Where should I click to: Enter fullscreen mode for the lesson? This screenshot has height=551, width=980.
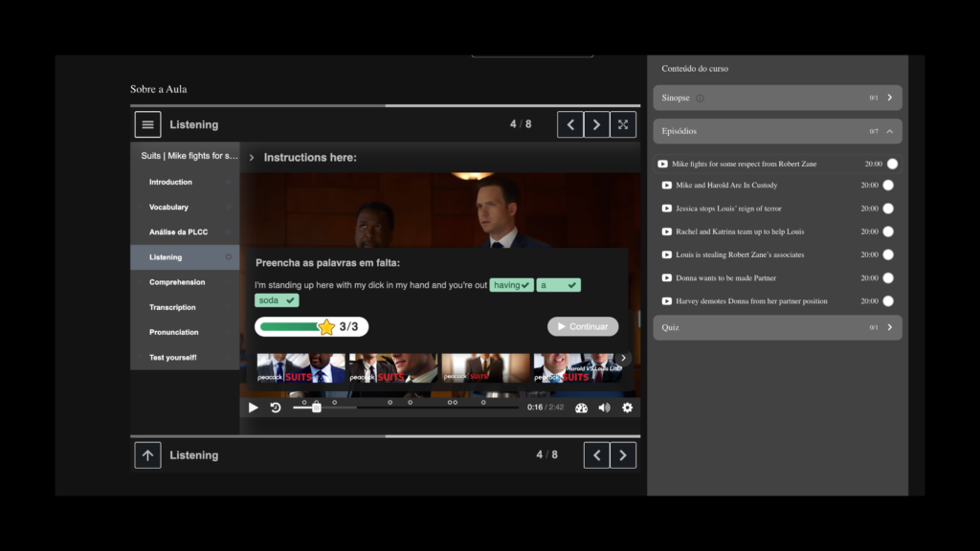(x=623, y=124)
